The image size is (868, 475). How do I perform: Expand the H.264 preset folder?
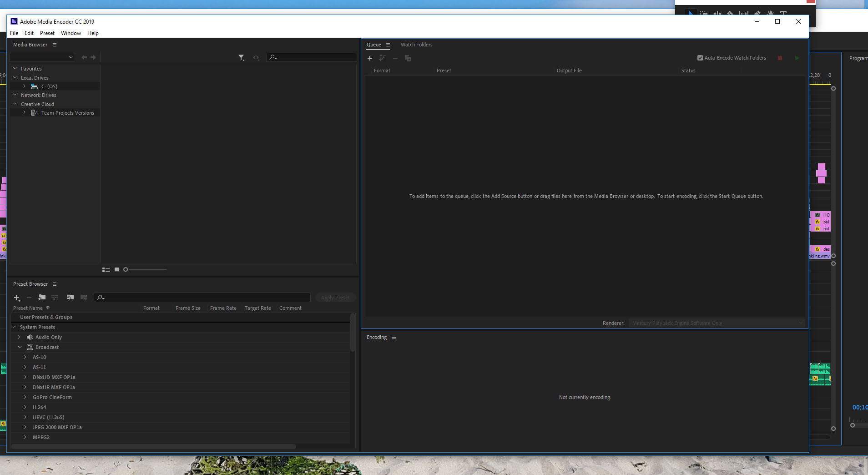point(25,407)
